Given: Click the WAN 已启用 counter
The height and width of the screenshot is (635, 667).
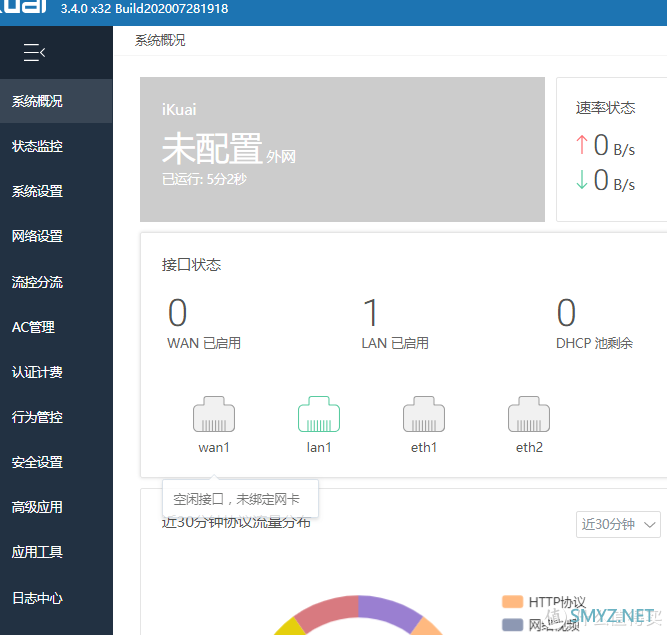Looking at the screenshot, I should 204,323.
